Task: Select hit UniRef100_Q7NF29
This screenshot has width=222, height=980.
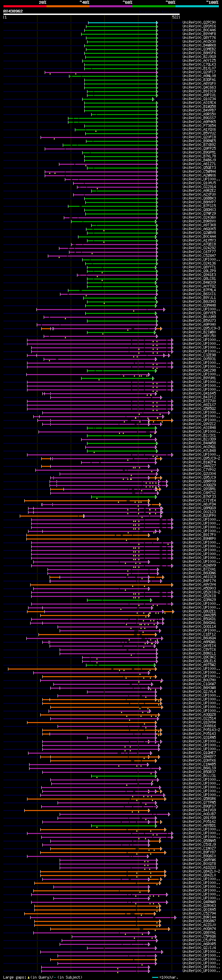Action: point(199,213)
